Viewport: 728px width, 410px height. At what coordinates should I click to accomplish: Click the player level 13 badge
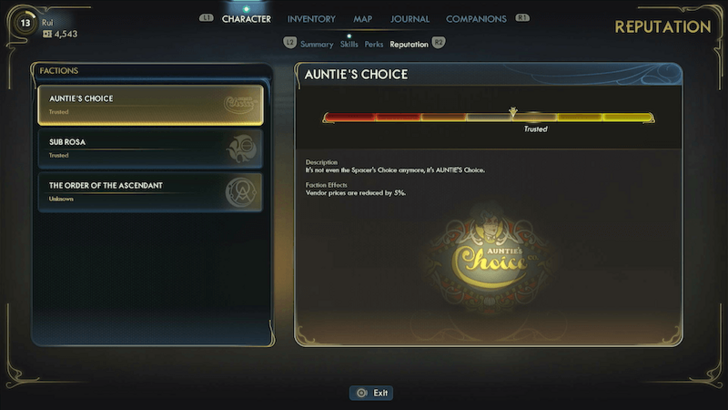click(x=25, y=23)
